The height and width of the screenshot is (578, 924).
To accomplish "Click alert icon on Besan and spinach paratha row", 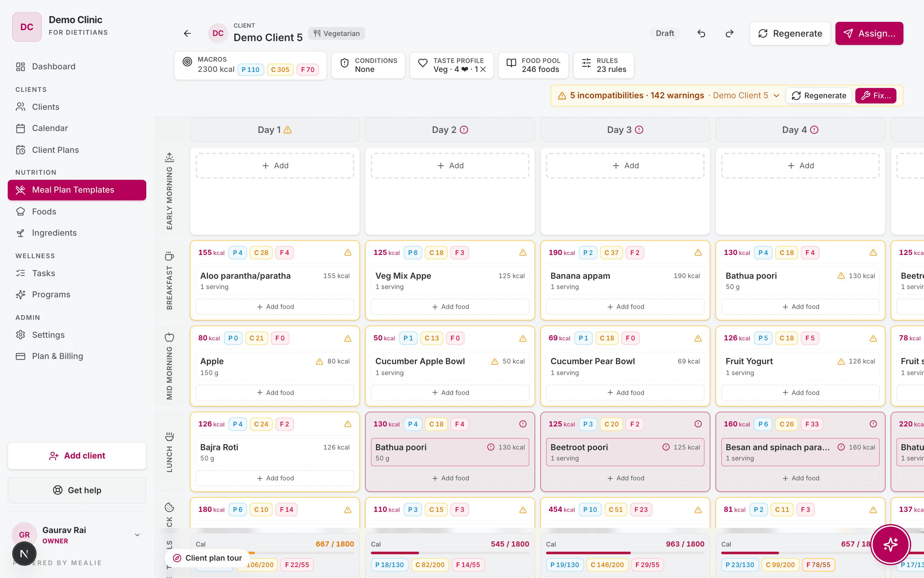I will pos(841,447).
